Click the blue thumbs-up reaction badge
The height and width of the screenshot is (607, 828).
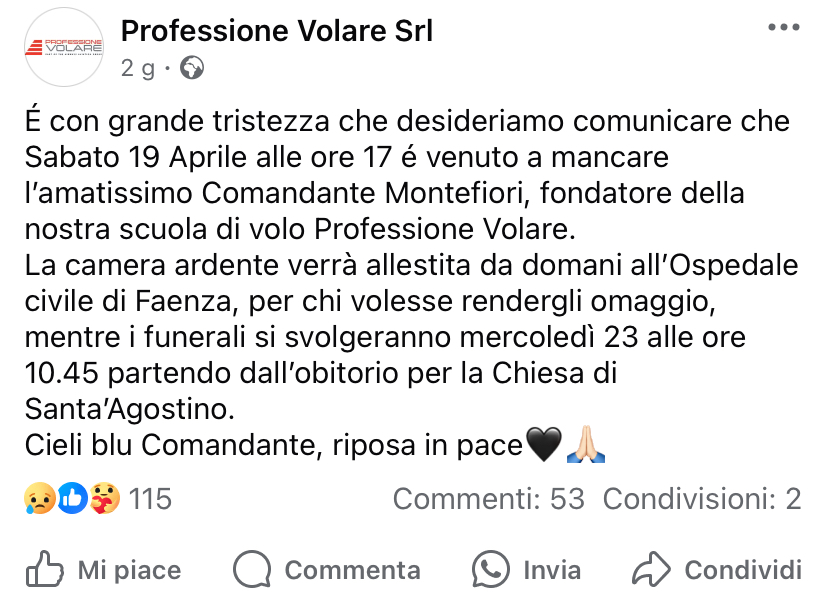tap(71, 498)
